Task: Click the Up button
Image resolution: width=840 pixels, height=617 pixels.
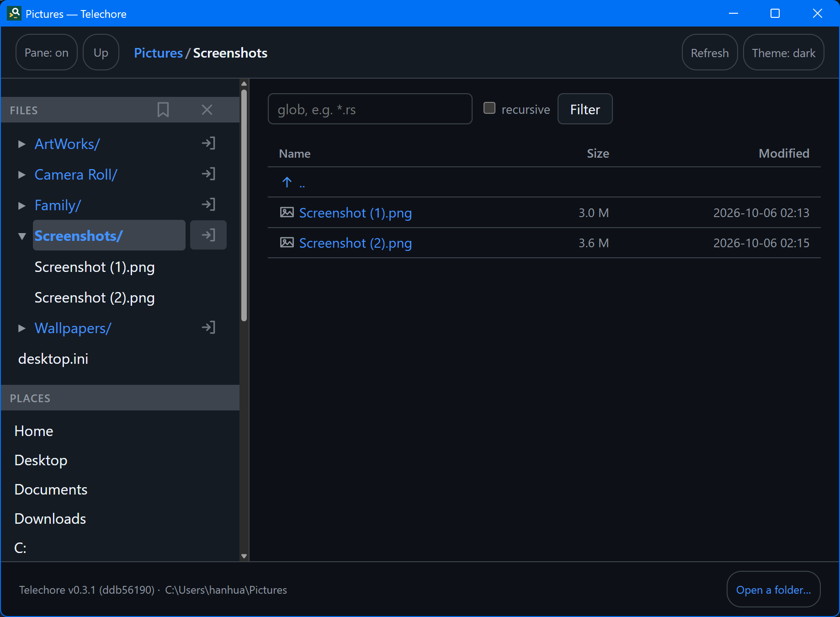Action: click(101, 53)
